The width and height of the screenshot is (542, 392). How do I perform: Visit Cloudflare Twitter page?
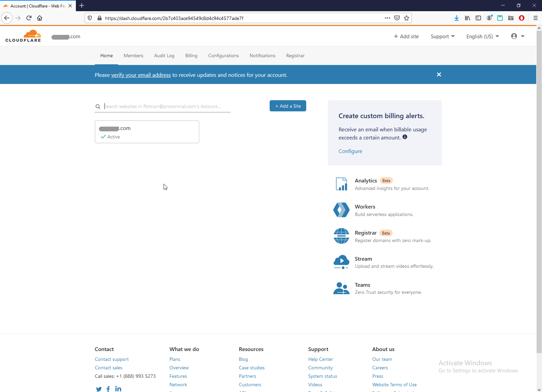tap(99, 389)
